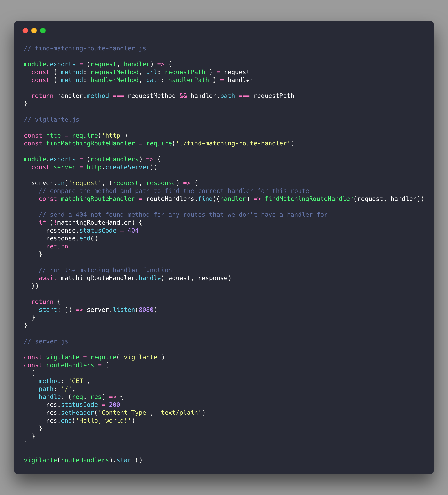This screenshot has height=495, width=448.
Task: Click the '// find-matching-route-handler.js' comment
Action: pos(85,48)
